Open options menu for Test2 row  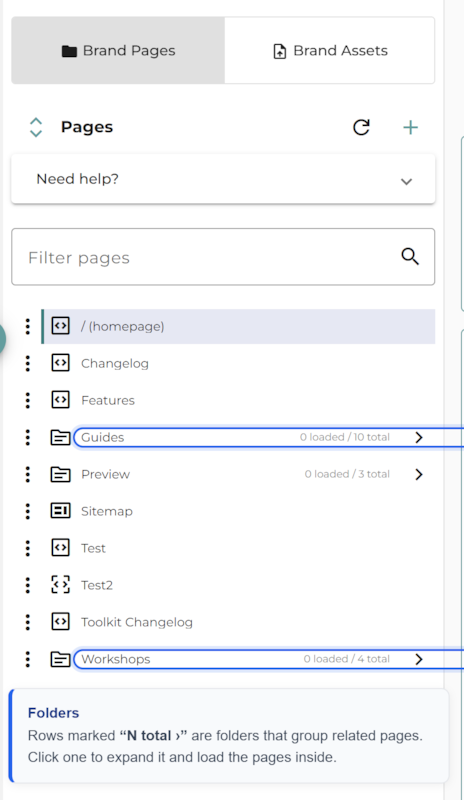[x=28, y=585]
